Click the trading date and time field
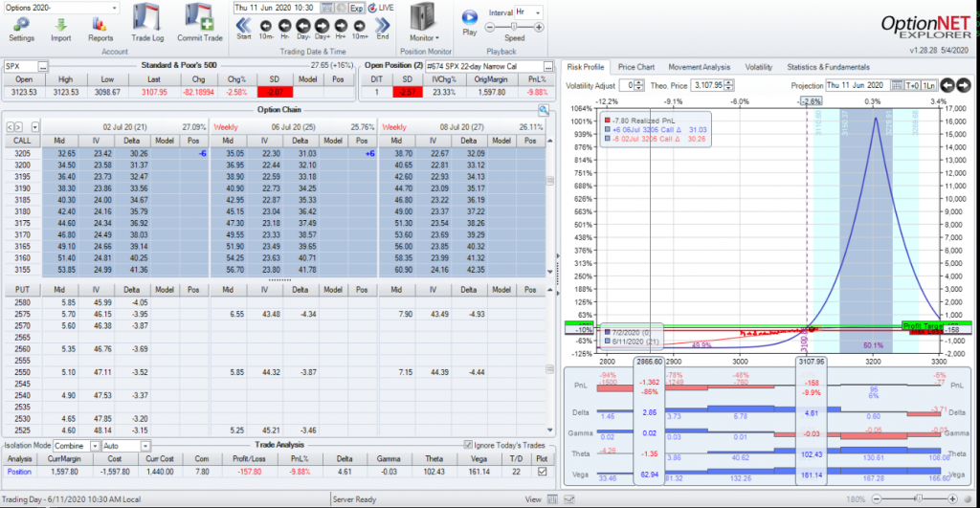This screenshot has width=980, height=508. pos(277,8)
